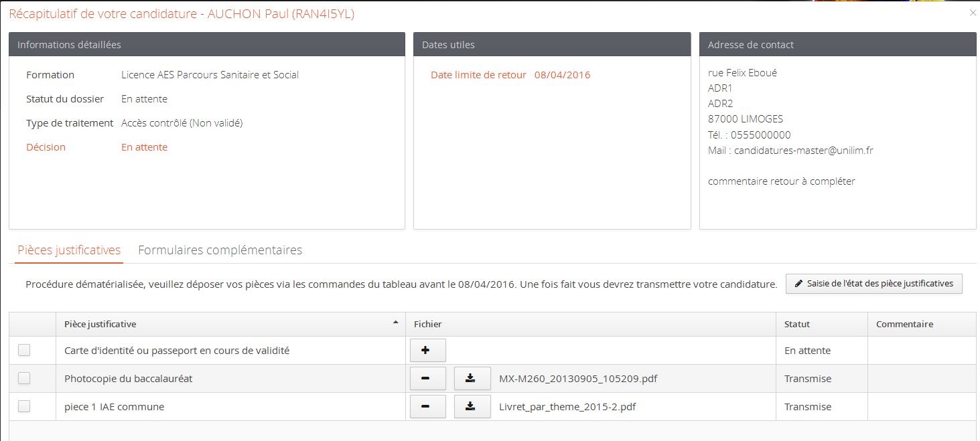
Task: Sort table by Fichier column header
Action: point(428,325)
